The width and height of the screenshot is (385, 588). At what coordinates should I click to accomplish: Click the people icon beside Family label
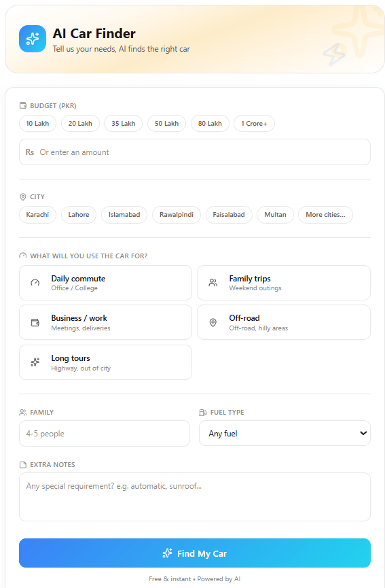click(23, 413)
